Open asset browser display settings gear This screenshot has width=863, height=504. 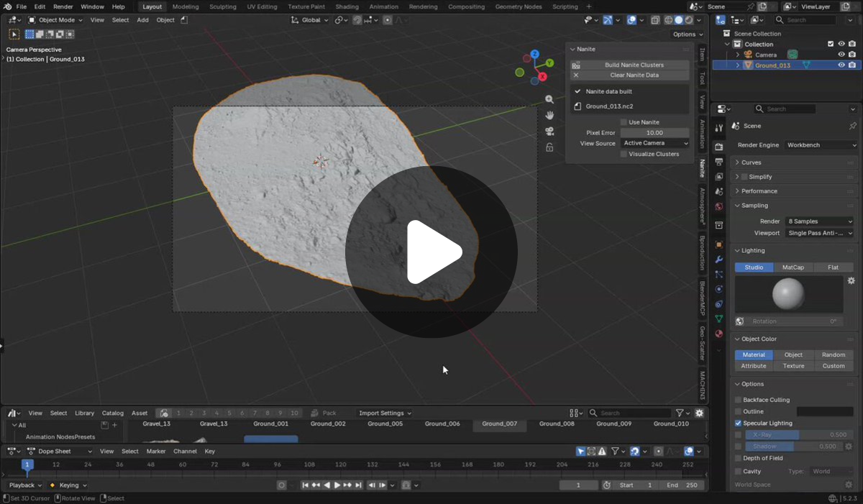(x=699, y=413)
